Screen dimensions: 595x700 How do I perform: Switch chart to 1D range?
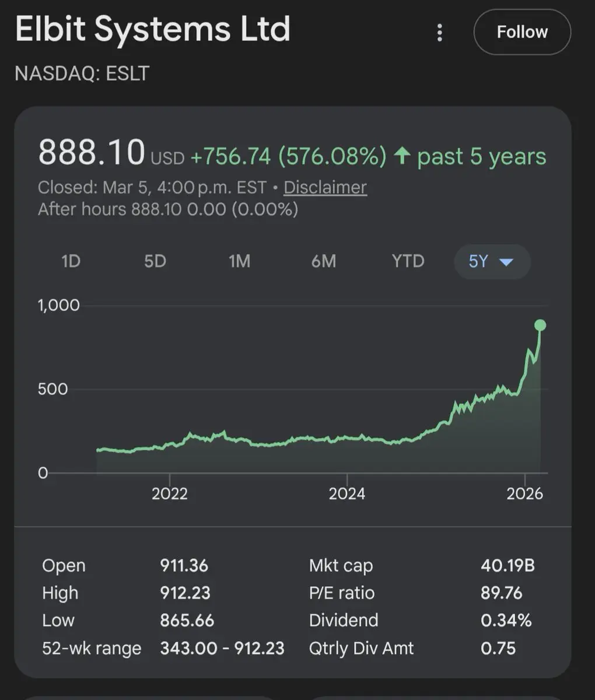[71, 261]
